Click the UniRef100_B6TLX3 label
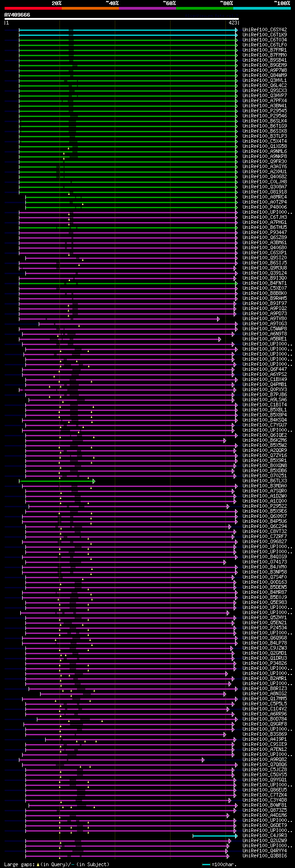 (265, 481)
